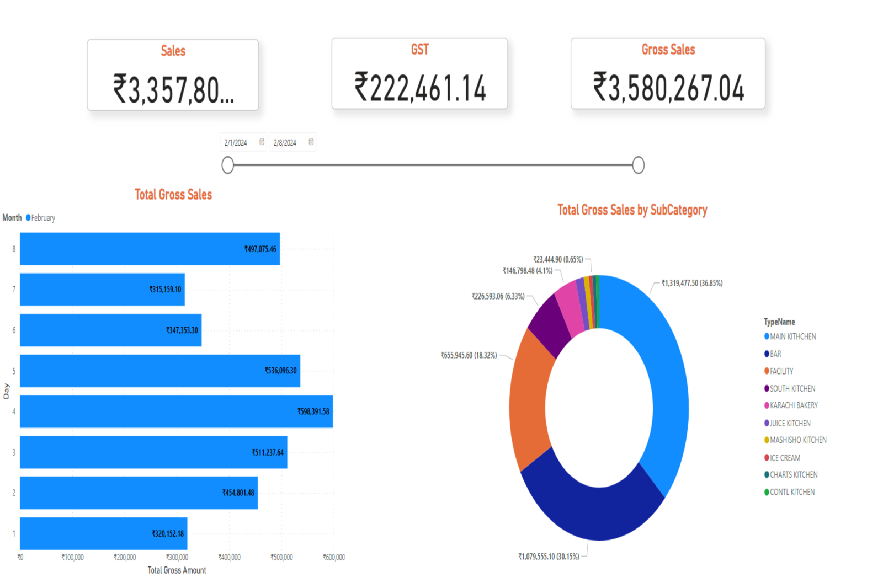This screenshot has width=883, height=588.
Task: Click the Total Gross Amount axis title
Action: (x=177, y=570)
